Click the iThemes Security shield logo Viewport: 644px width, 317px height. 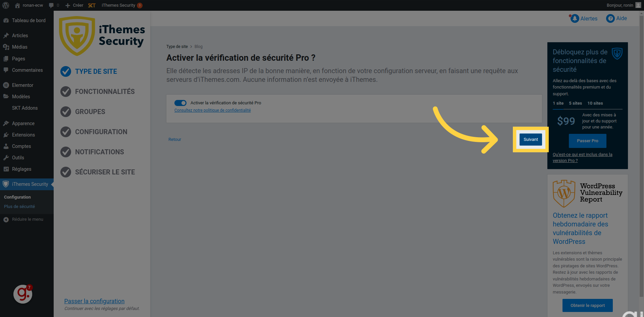point(77,36)
